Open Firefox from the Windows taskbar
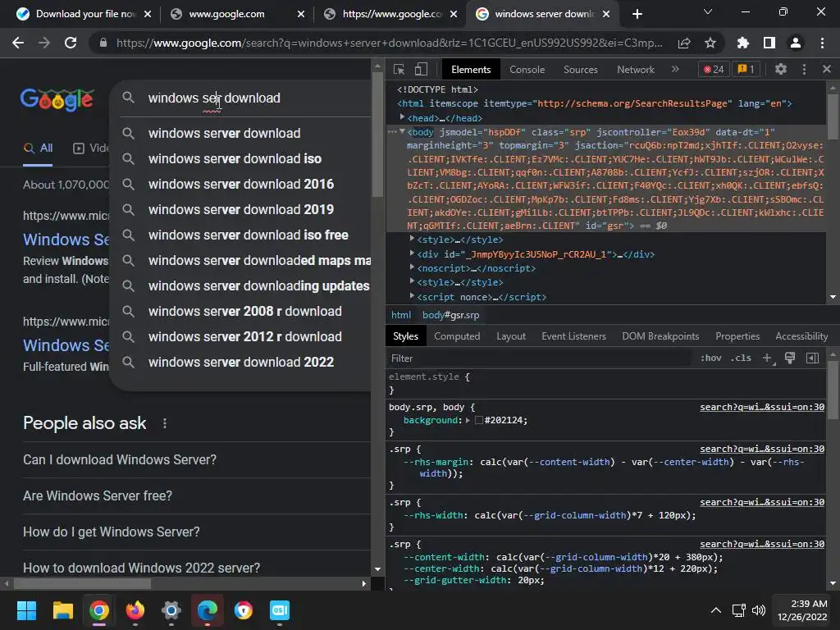Image resolution: width=840 pixels, height=630 pixels. coord(135,610)
